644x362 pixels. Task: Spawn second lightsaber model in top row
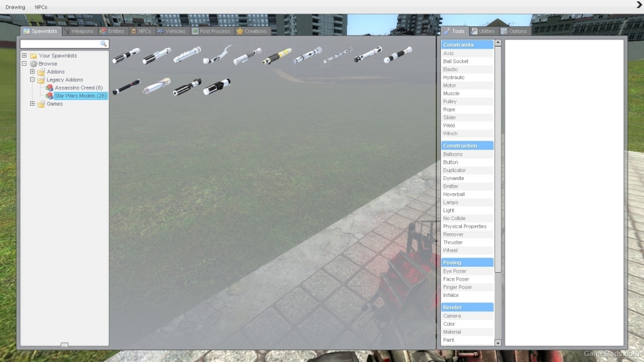(156, 55)
